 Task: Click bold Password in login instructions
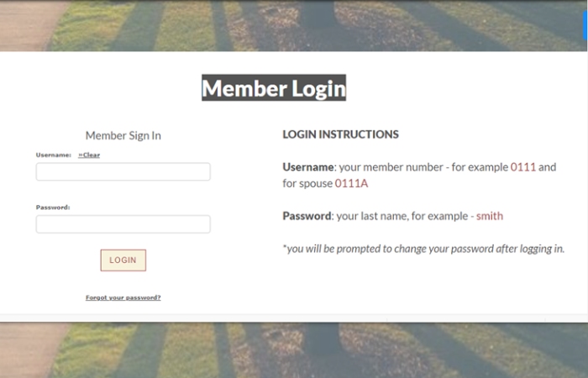[307, 216]
